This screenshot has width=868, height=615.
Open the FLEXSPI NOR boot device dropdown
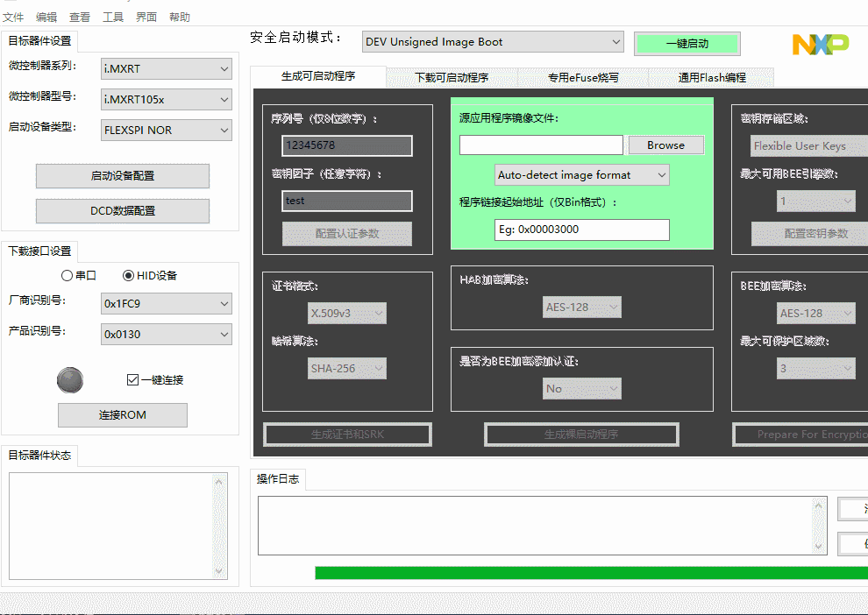point(166,131)
